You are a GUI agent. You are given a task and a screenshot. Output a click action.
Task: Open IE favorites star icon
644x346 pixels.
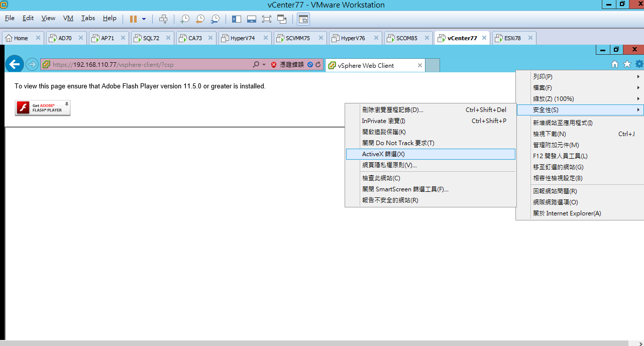coord(627,64)
